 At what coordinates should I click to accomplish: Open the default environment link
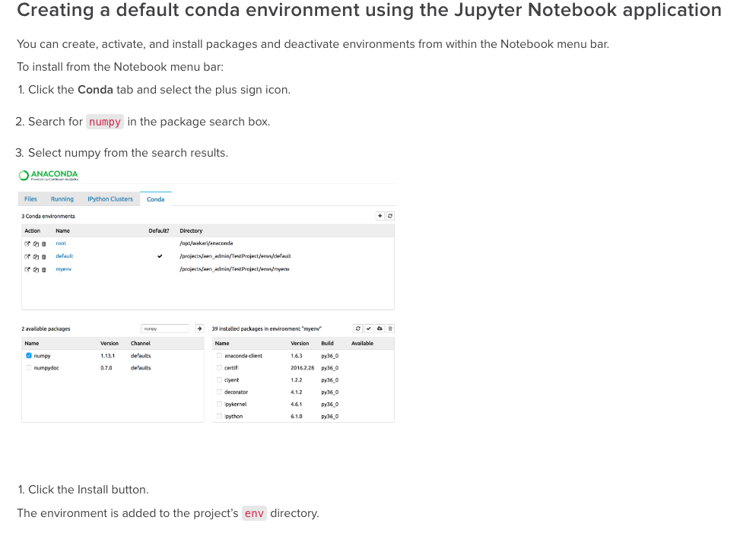pyautogui.click(x=63, y=256)
